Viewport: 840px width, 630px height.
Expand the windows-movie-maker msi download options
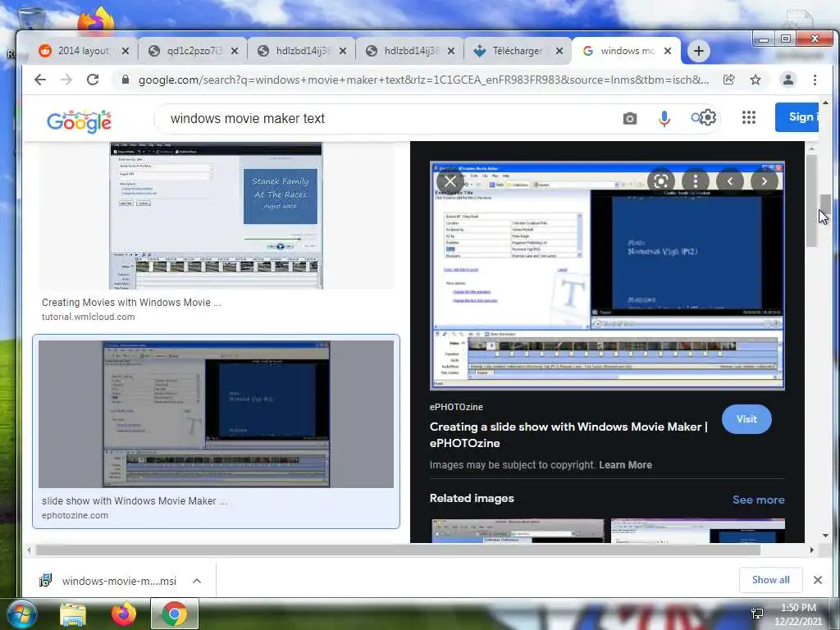[x=197, y=581]
